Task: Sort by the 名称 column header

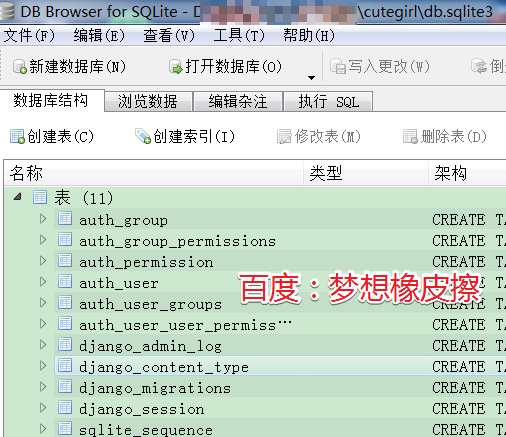Action: (x=154, y=173)
